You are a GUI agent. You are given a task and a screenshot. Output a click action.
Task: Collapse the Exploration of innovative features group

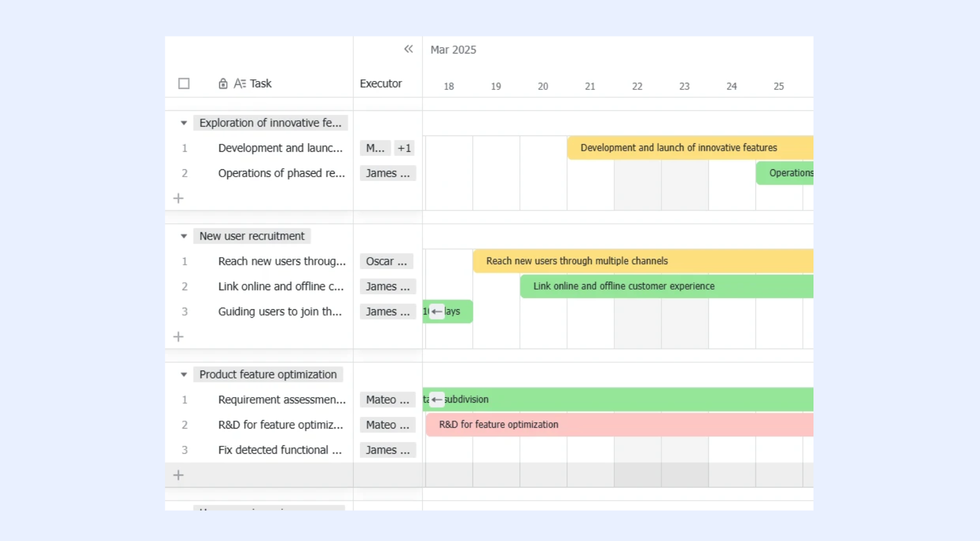[x=183, y=123]
